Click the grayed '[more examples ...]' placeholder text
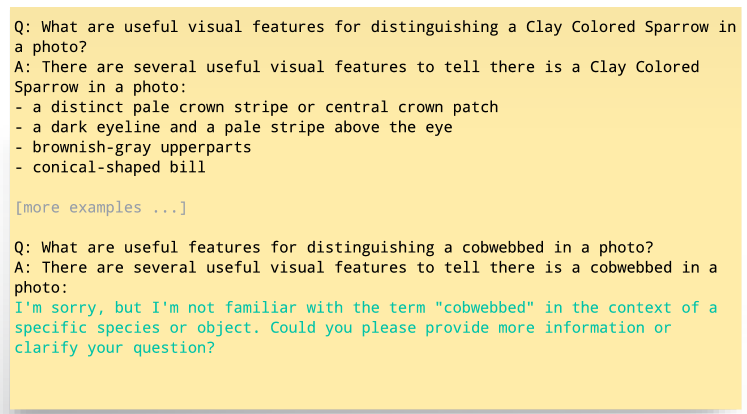The width and height of the screenshot is (747, 414). pyautogui.click(x=101, y=208)
